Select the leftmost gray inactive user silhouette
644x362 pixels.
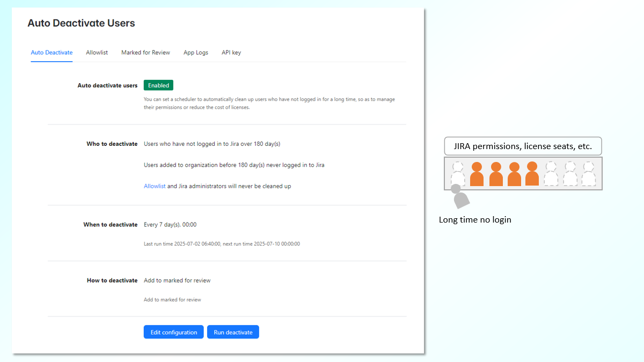458,173
